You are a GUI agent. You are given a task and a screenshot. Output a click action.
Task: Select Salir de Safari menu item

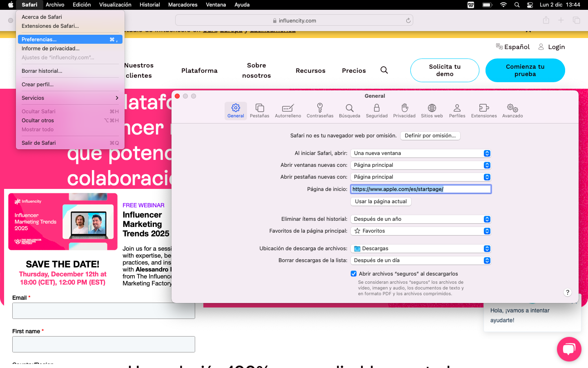[70, 143]
